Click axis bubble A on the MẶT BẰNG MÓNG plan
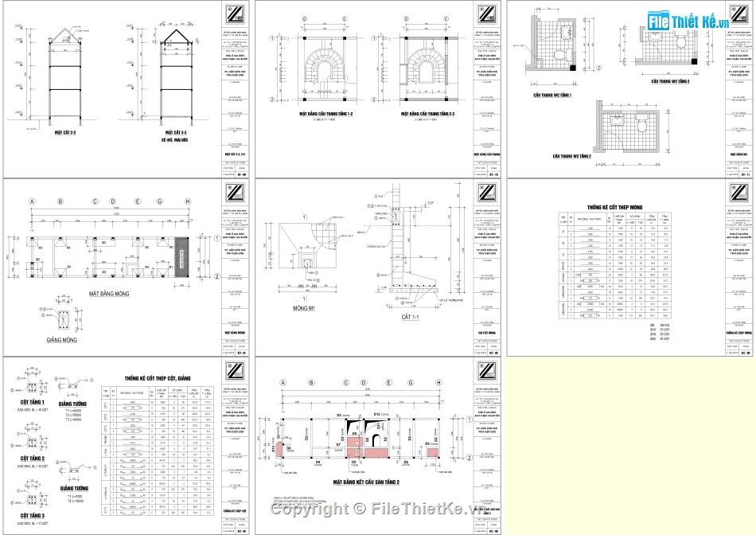Screen dimensions: 756x535 point(33,201)
